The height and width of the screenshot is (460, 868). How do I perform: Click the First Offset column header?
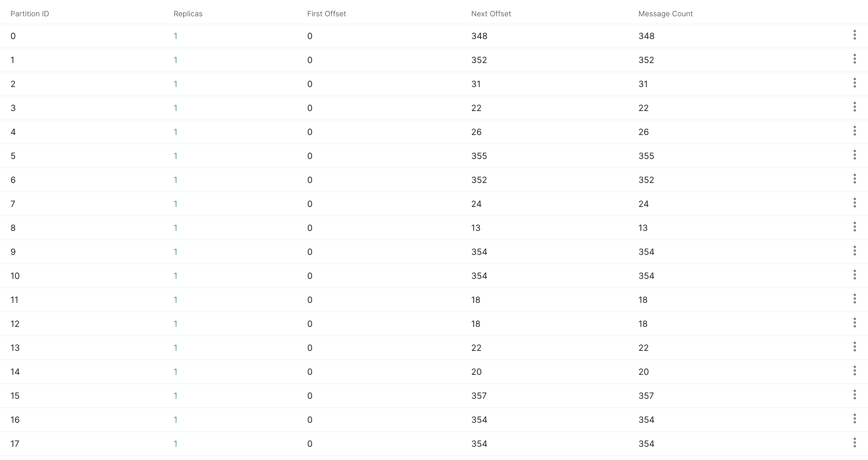326,14
